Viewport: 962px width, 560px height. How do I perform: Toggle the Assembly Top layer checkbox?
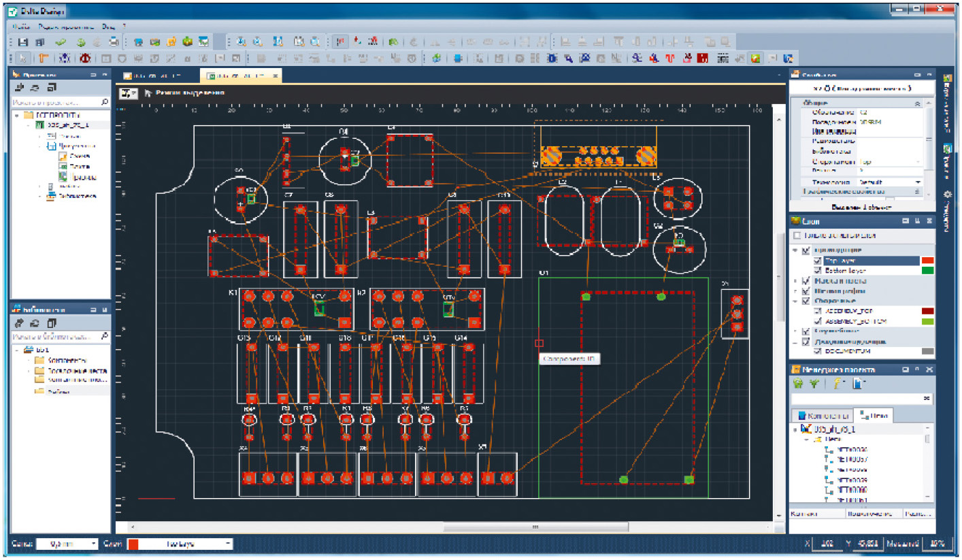[817, 311]
